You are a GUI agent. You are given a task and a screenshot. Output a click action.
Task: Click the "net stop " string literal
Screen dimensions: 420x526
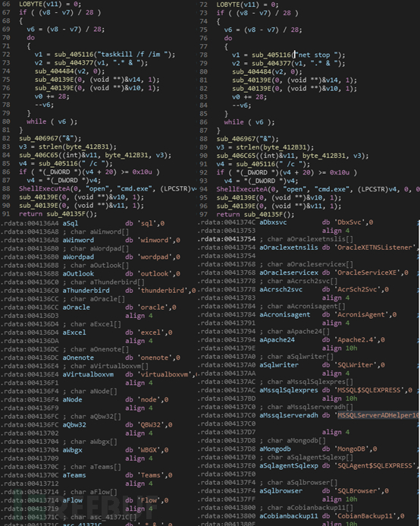click(318, 55)
